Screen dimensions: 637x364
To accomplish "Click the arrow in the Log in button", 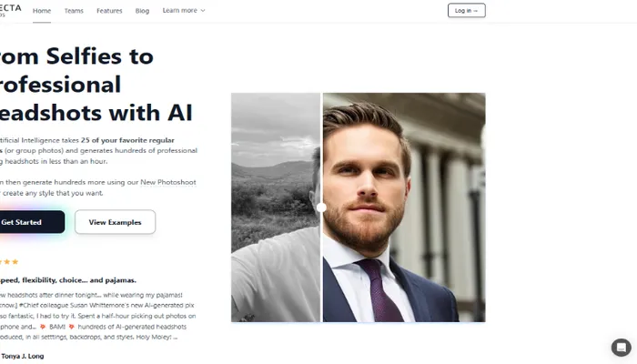I will [x=476, y=11].
